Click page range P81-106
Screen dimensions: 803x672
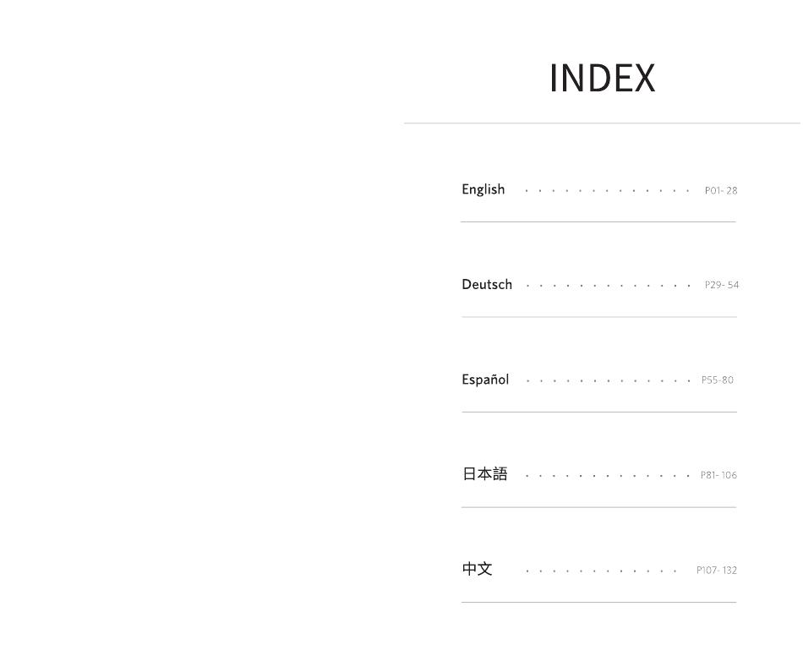(718, 475)
